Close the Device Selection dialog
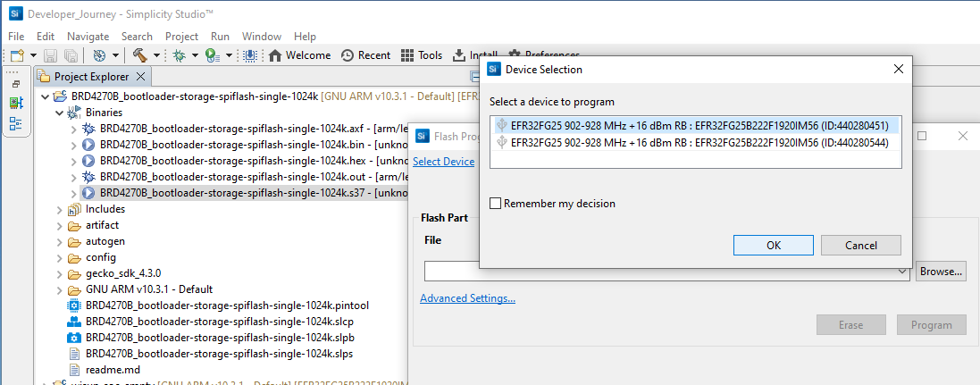Image resolution: width=980 pixels, height=385 pixels. 898,70
